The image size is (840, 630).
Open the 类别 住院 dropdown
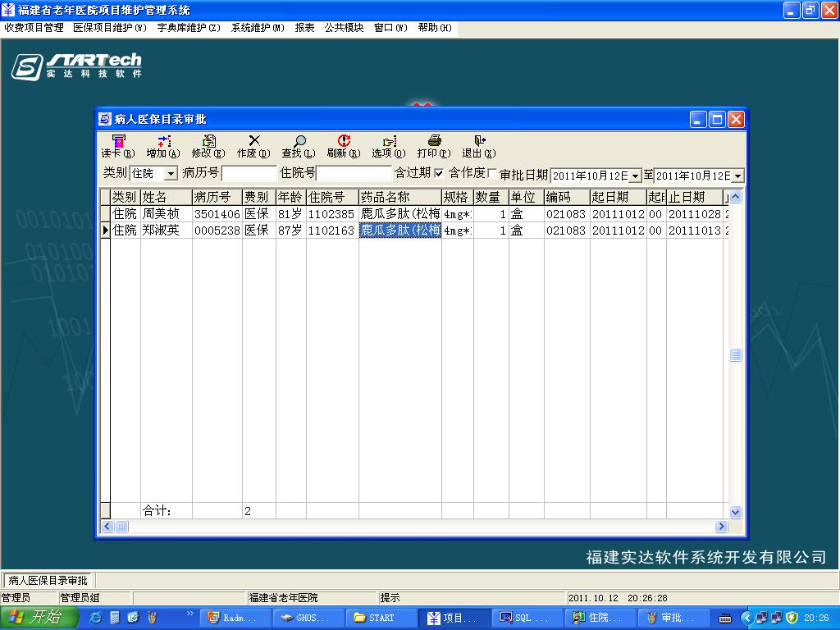171,174
